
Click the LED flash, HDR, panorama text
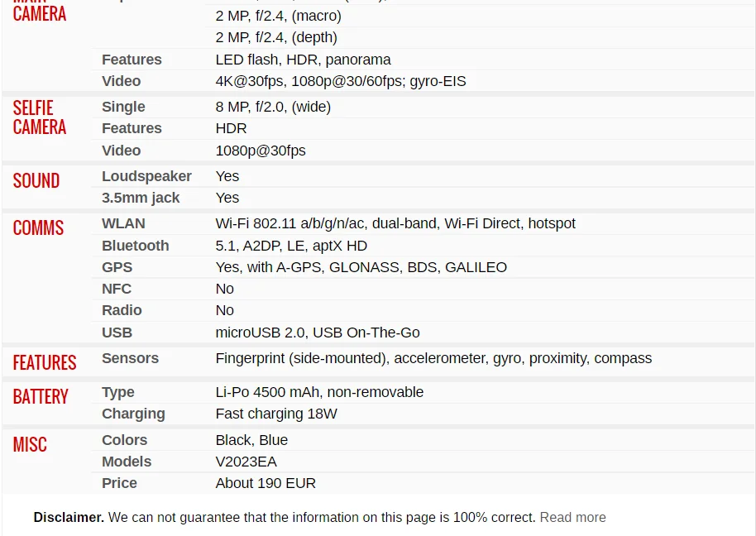(x=304, y=60)
